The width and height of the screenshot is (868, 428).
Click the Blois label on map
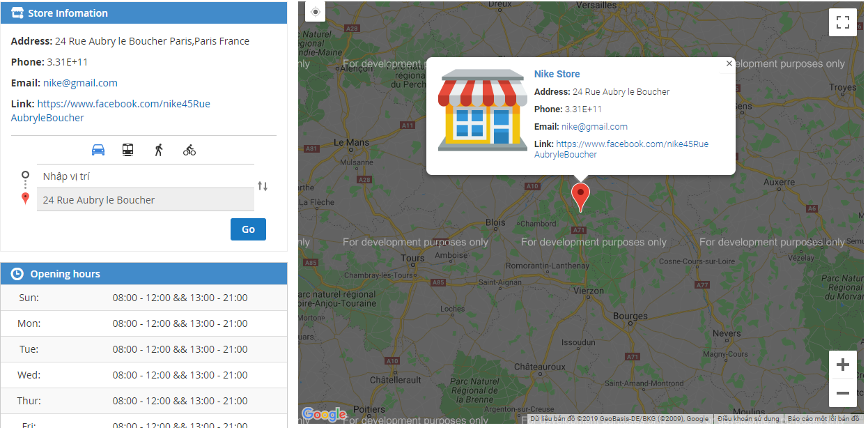coord(495,222)
